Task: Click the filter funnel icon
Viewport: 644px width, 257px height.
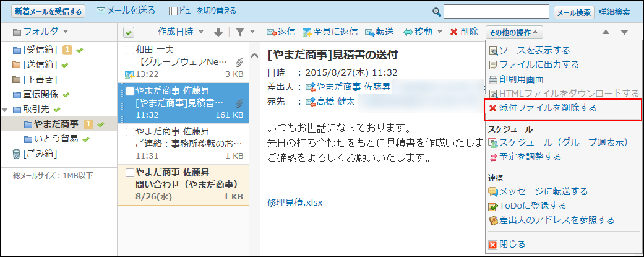Action: tap(240, 32)
